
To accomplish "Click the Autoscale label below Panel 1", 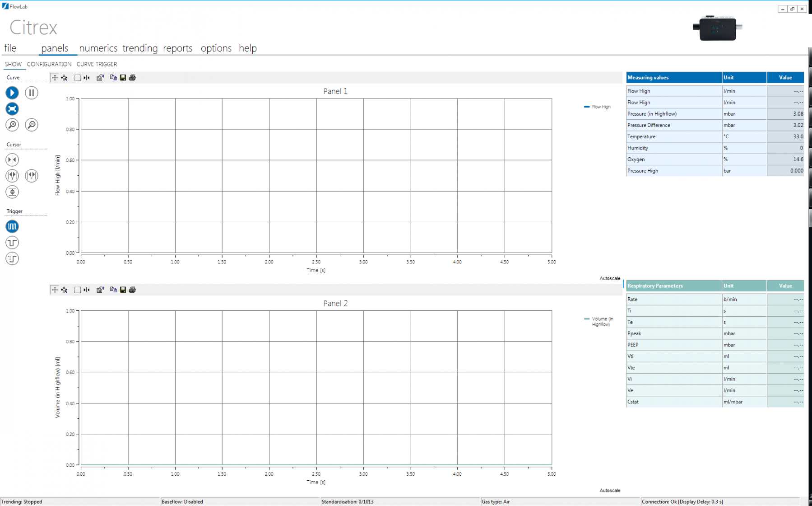I will pyautogui.click(x=610, y=278).
